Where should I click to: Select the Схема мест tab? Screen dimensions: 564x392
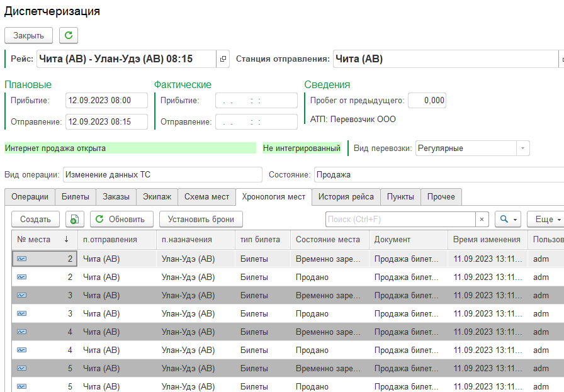206,197
